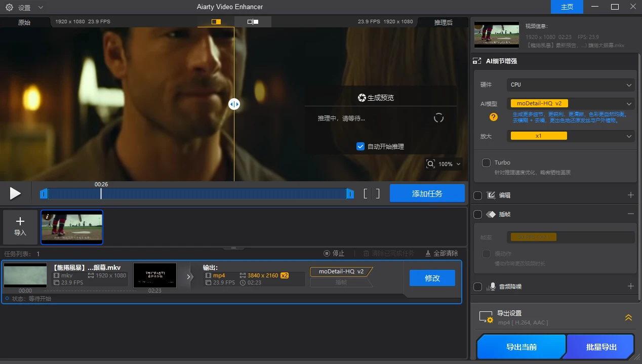Open the 放大 x1 upscale dropdown
This screenshot has height=364, width=642.
pos(570,136)
